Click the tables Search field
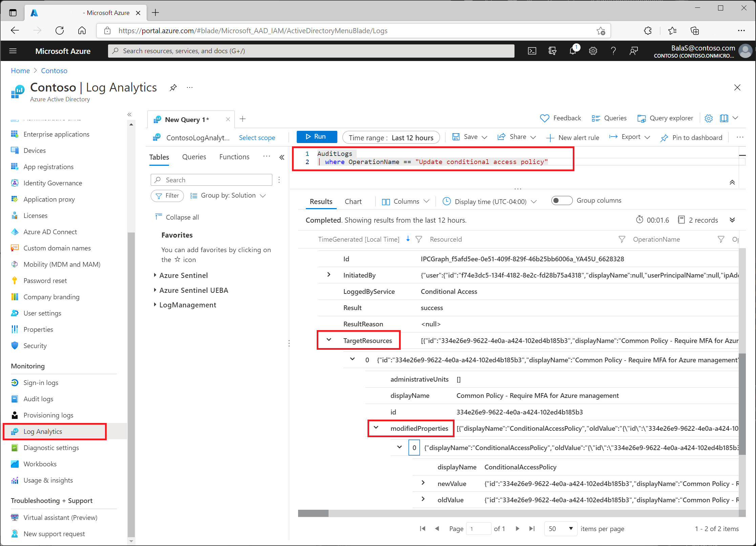Image resolution: width=756 pixels, height=546 pixels. tap(211, 180)
